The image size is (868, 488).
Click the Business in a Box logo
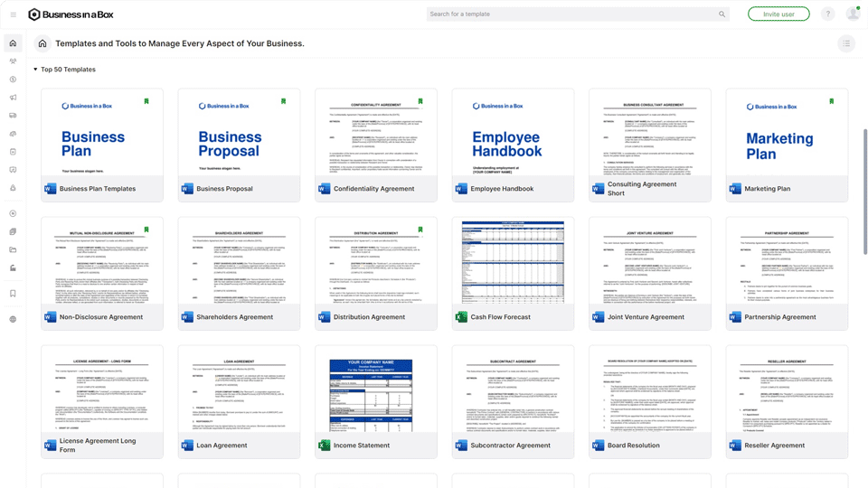[x=71, y=14]
